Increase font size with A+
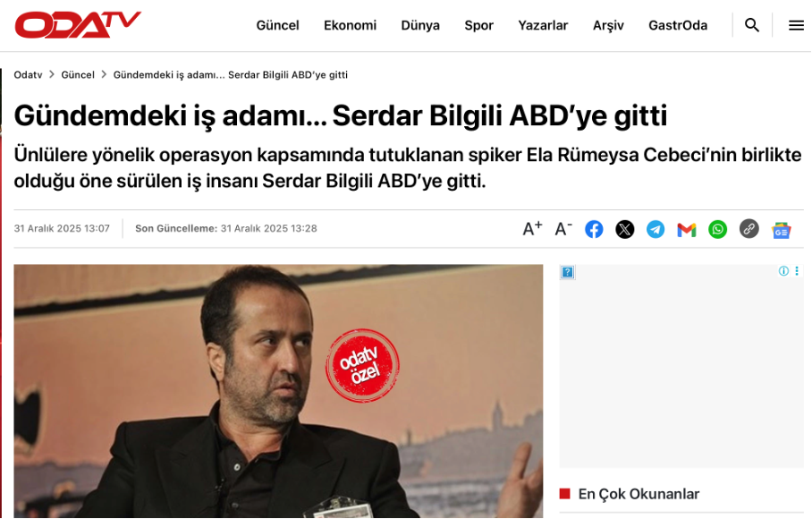 (x=532, y=228)
